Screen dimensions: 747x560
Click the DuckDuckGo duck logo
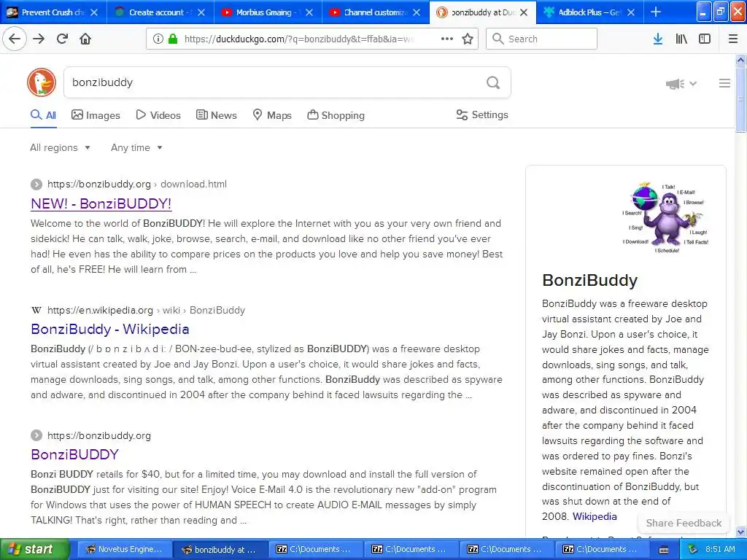[x=42, y=82]
